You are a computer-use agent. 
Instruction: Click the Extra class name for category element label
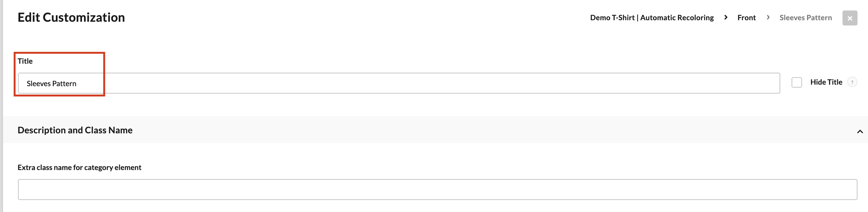79,167
